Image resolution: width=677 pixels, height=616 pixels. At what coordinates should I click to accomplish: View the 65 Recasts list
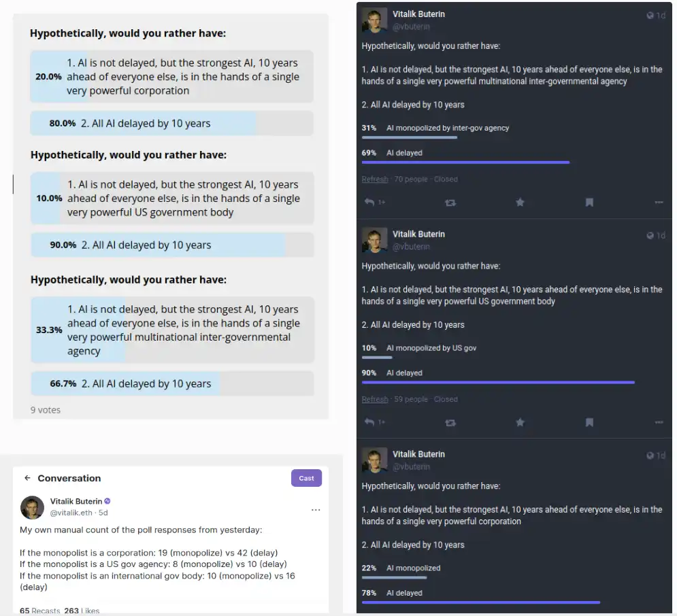(39, 611)
